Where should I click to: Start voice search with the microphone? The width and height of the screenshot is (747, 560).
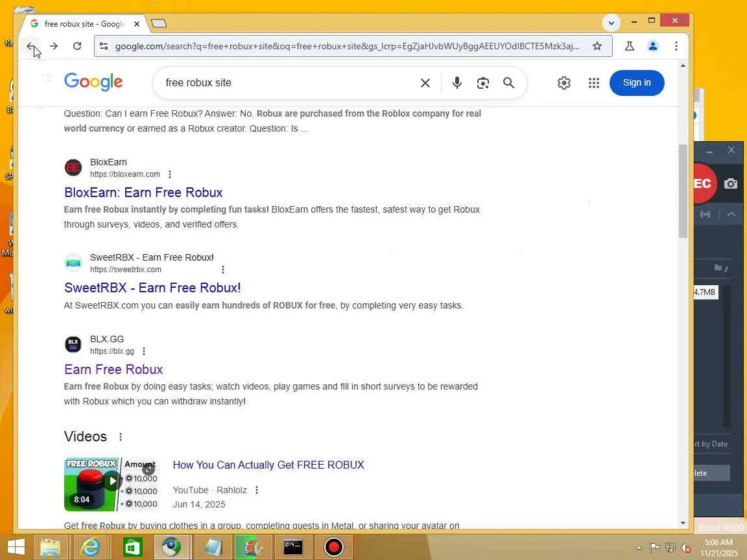457,83
